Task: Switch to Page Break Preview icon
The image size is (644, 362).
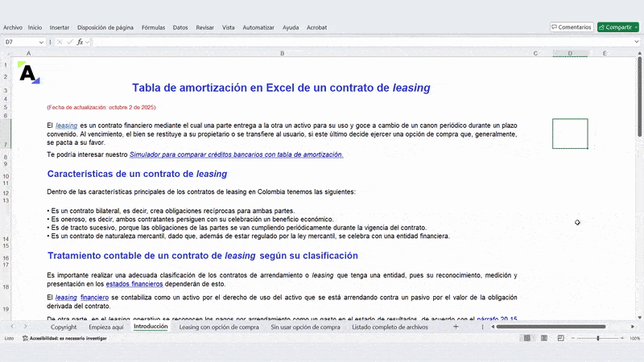Action: tap(561, 339)
